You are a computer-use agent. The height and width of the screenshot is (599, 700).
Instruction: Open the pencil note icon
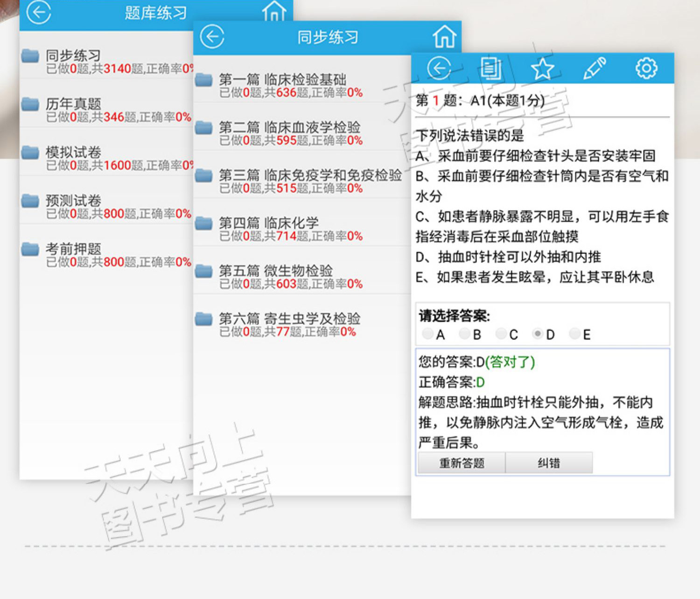click(595, 68)
